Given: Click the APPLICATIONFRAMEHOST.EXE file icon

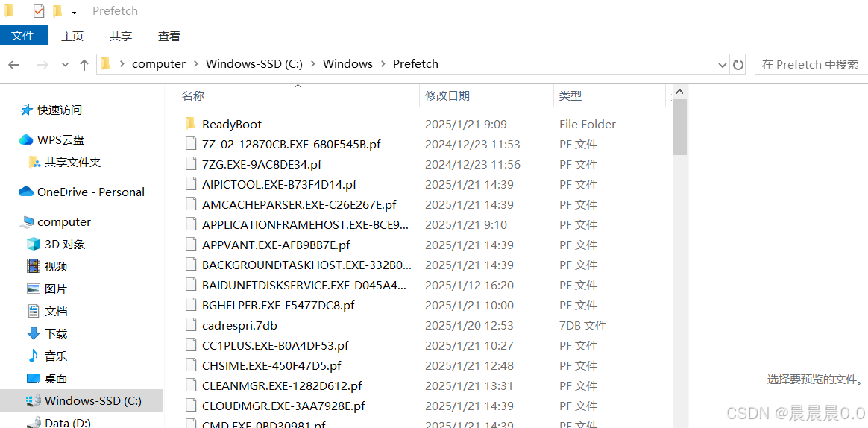Looking at the screenshot, I should pos(191,224).
